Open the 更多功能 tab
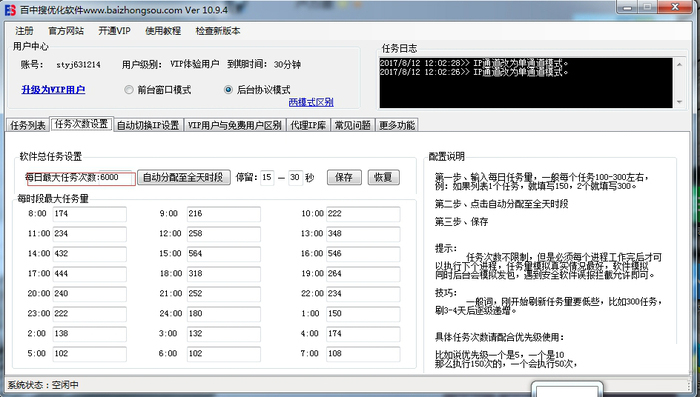700x397 pixels. [397, 125]
